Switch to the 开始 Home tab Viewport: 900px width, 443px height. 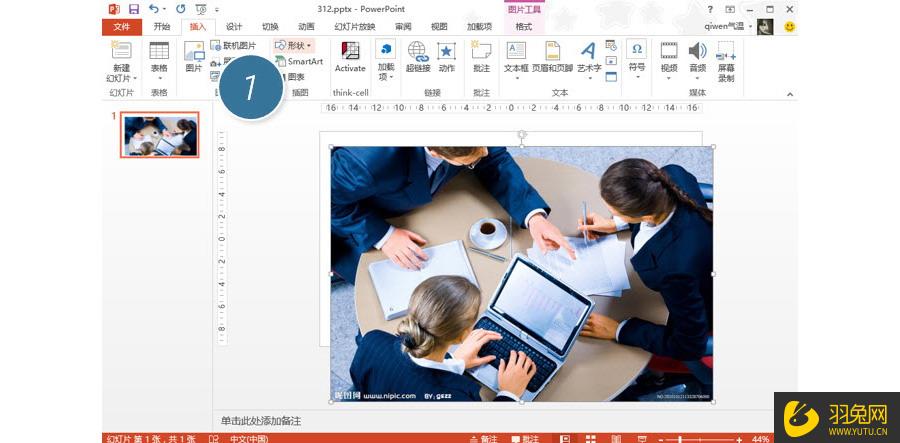162,26
